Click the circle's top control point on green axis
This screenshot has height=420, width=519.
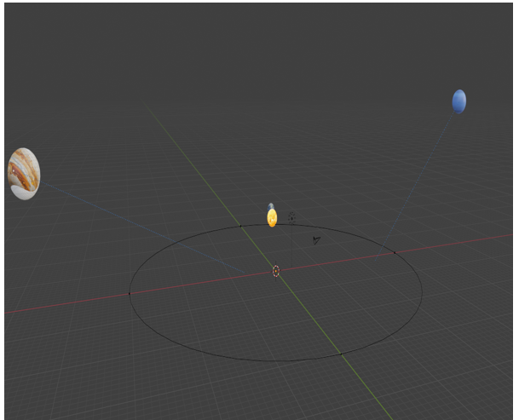click(x=240, y=226)
